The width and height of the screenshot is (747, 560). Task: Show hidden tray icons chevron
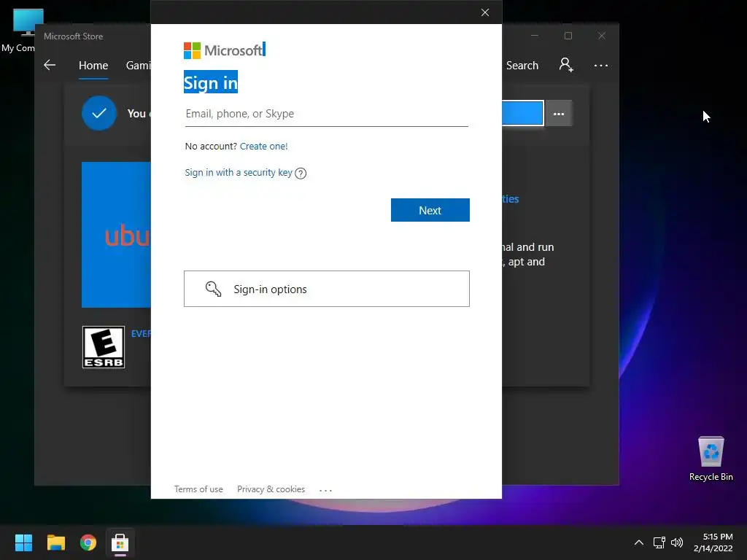coord(639,542)
